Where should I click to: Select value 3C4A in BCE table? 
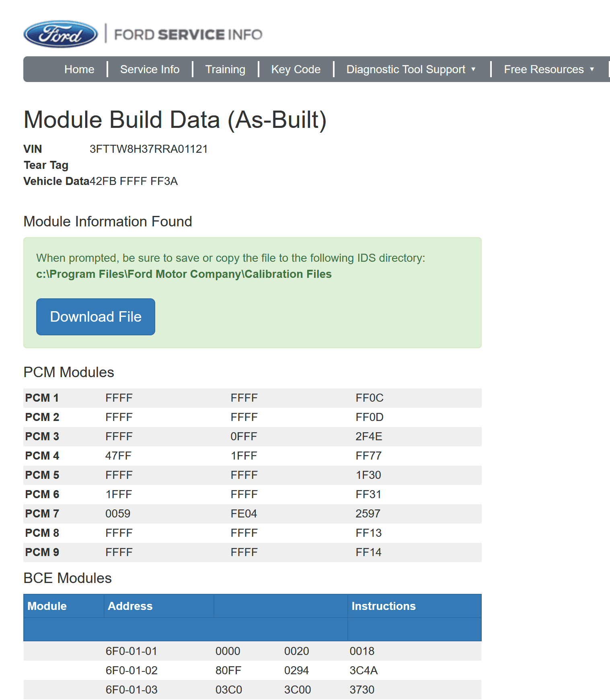(364, 671)
